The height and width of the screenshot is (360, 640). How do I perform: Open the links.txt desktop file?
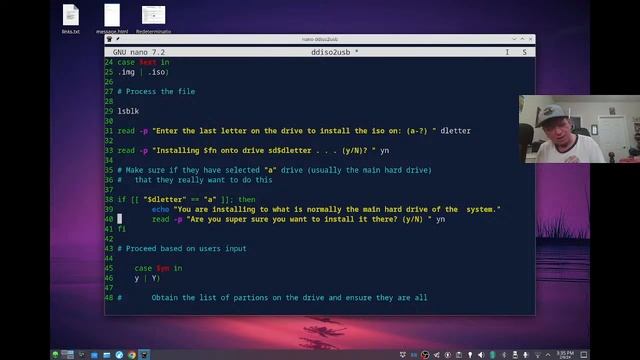click(x=71, y=18)
